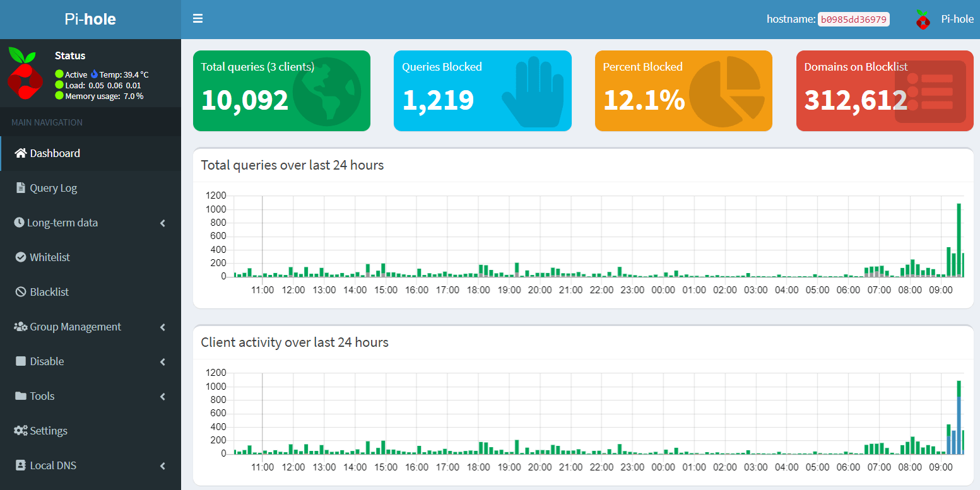Click the Settings gears icon
Viewport: 980px width, 490px height.
coord(21,431)
